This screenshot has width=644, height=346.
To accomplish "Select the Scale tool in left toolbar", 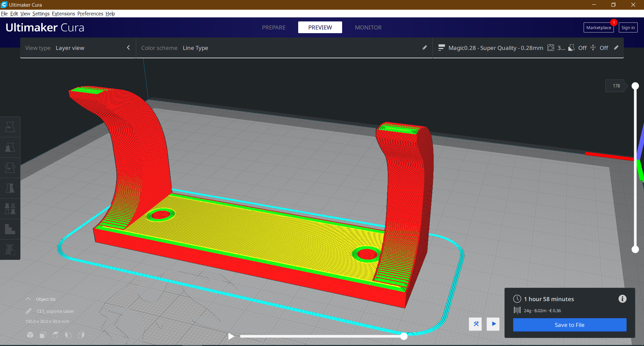I will (10, 147).
